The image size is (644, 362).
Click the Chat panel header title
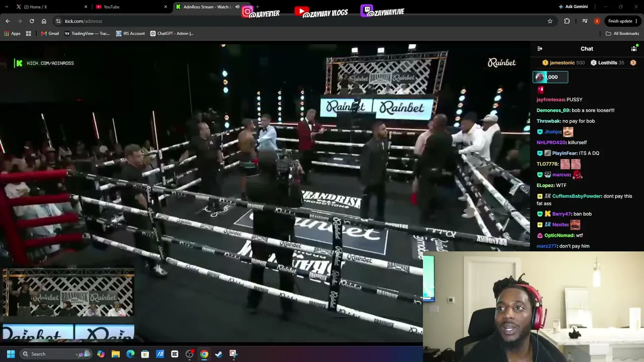coord(587,49)
